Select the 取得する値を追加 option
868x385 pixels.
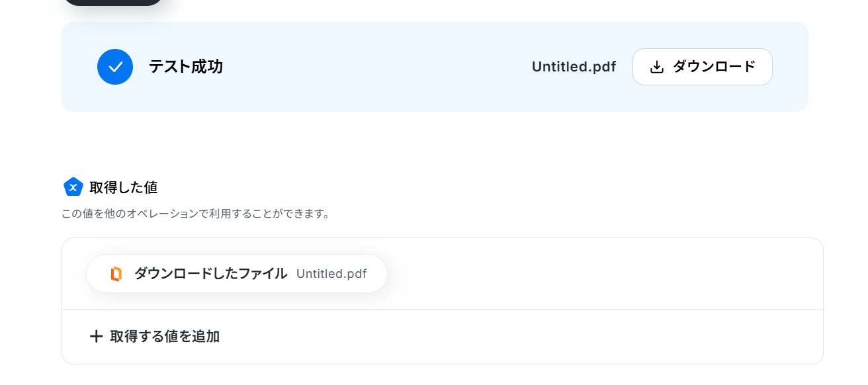tap(165, 337)
